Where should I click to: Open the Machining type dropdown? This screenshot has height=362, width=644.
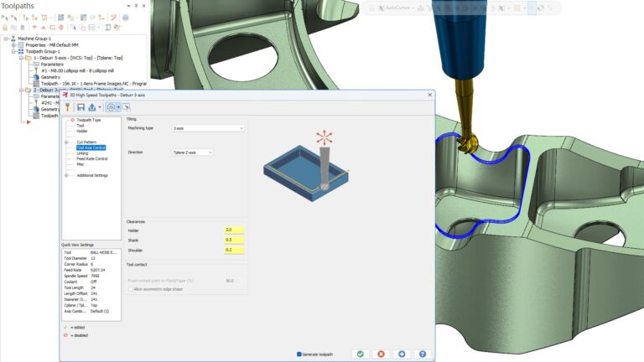click(x=208, y=128)
